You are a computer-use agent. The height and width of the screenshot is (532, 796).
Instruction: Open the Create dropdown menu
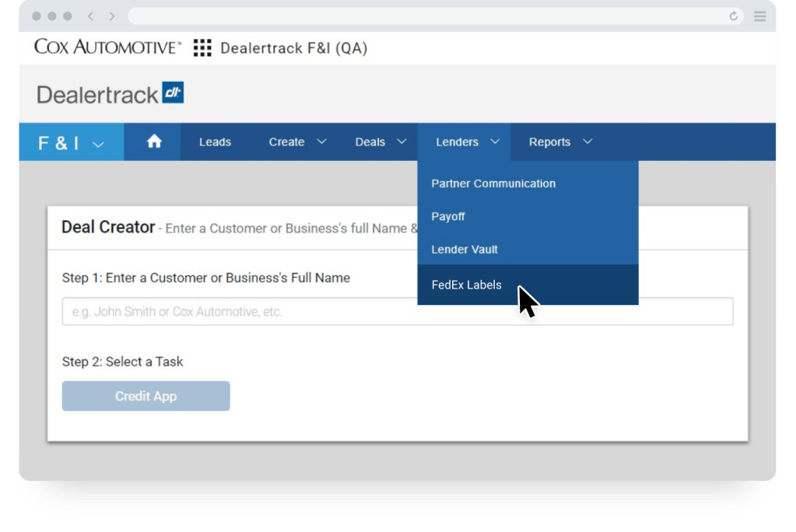click(296, 142)
